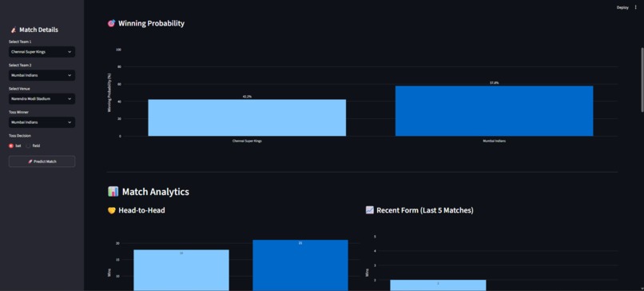
Task: Click the Chennai Super Kings winning probability bar
Action: (247, 118)
